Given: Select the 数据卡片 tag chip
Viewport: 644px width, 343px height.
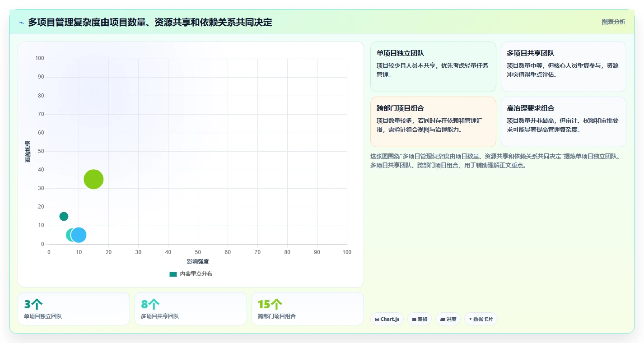Looking at the screenshot, I should click(481, 319).
